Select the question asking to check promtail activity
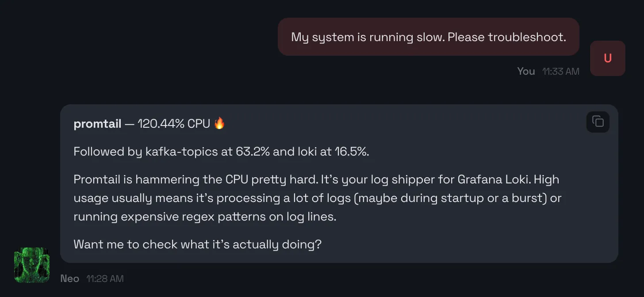The width and height of the screenshot is (644, 297). [197, 244]
